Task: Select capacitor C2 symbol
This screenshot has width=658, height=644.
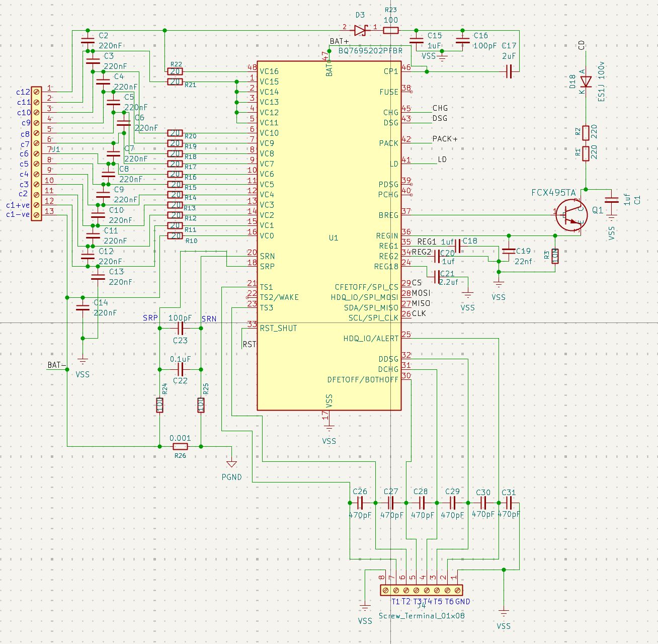Action: 88,40
